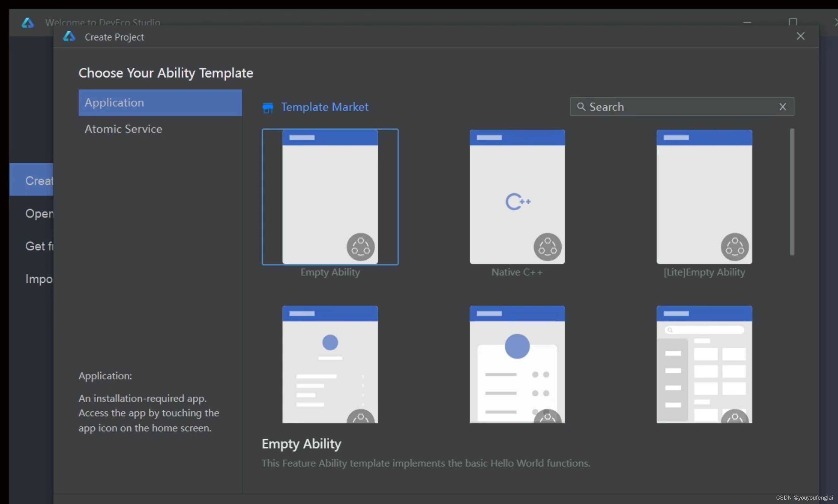This screenshot has height=504, width=838.
Task: Choose Open Project in Welcome window sidebar
Action: (x=31, y=213)
